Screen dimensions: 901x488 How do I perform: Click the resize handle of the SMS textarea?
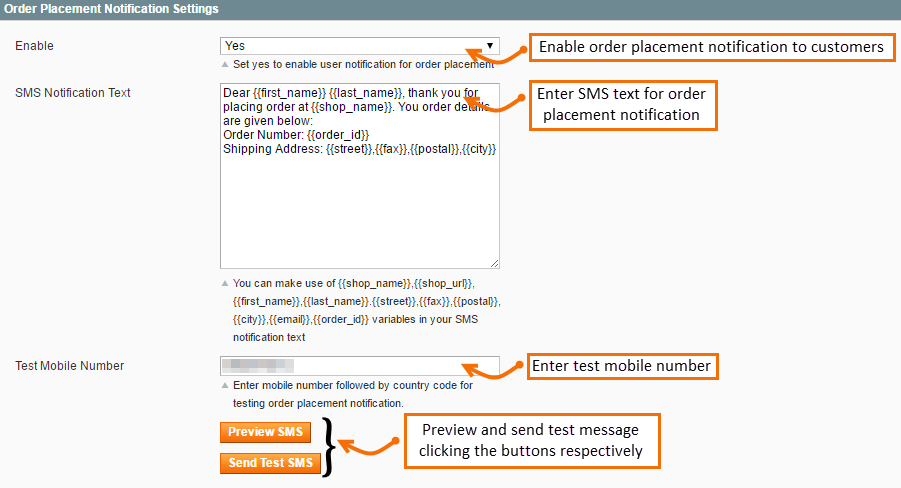[494, 263]
